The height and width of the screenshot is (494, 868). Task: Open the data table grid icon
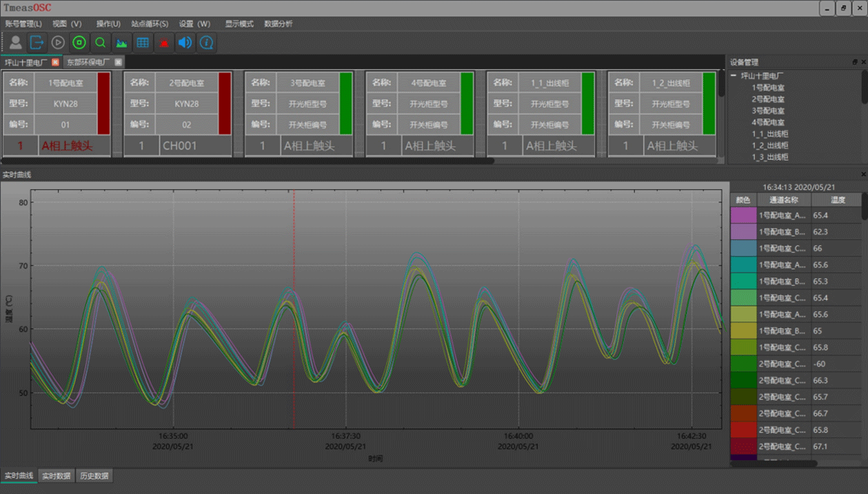[143, 43]
